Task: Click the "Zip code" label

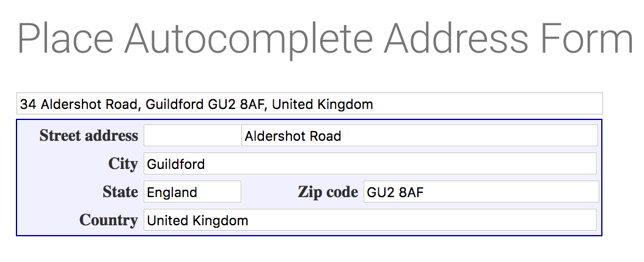Action: (x=327, y=192)
